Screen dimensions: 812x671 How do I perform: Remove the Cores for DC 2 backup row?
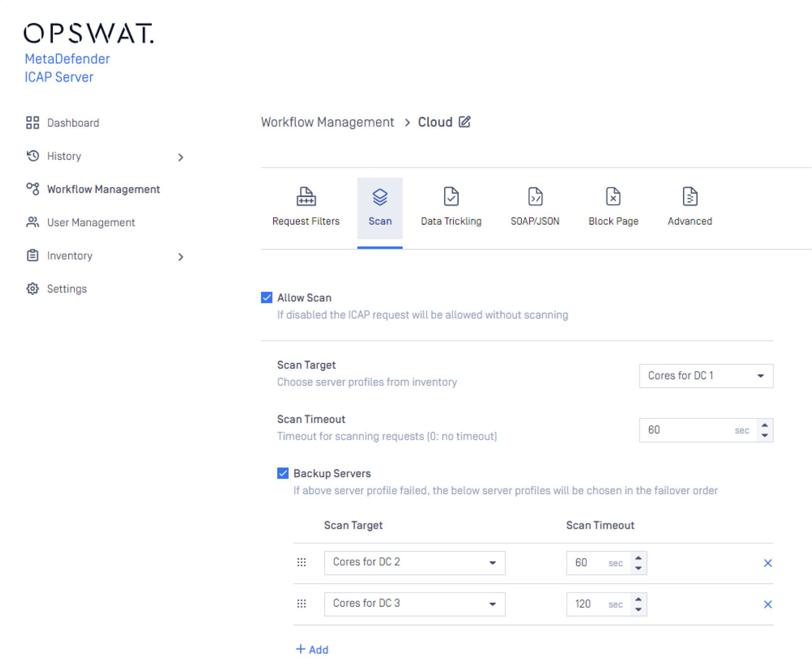point(767,563)
